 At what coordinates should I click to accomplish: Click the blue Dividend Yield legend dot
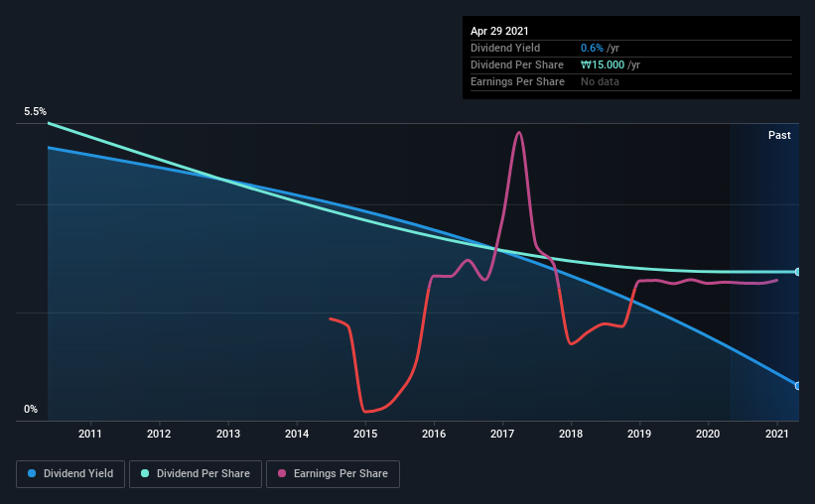[x=32, y=473]
